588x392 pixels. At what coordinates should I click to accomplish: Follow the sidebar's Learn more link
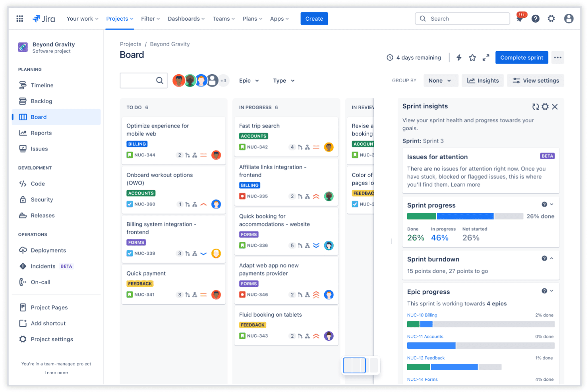56,373
